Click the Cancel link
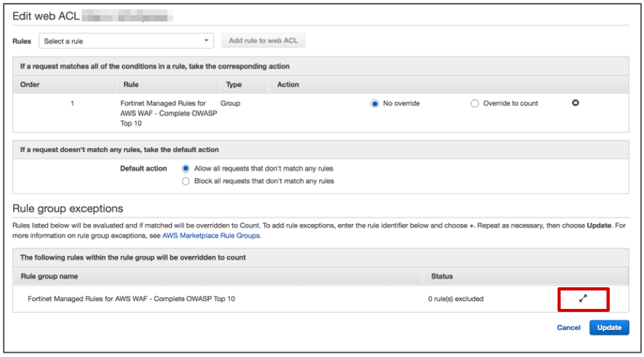The height and width of the screenshot is (357, 644). (x=568, y=327)
